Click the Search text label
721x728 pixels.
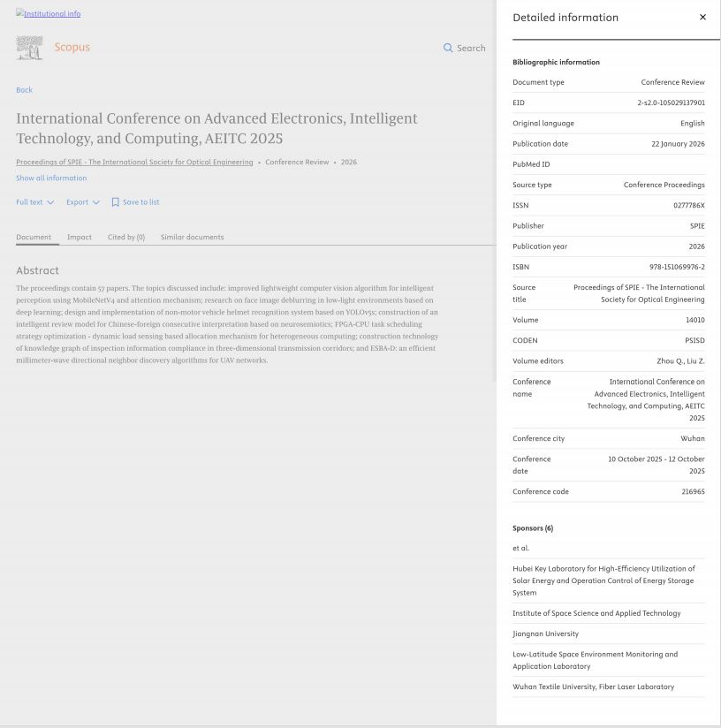tap(471, 48)
